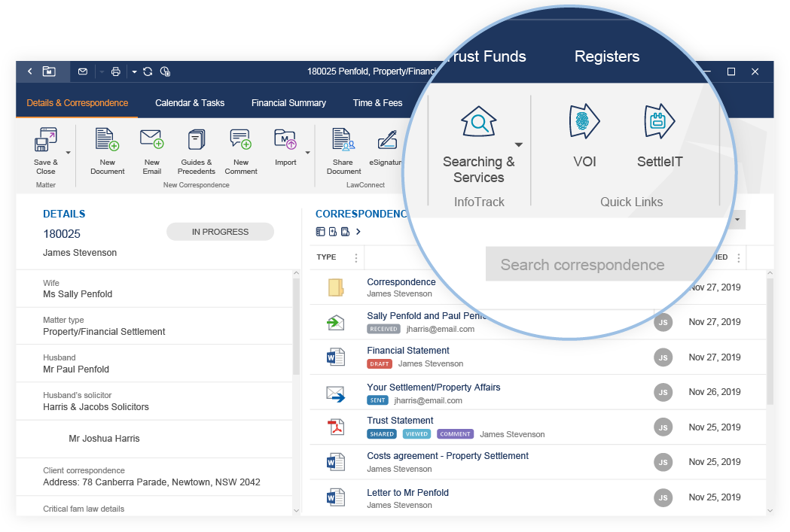Click the eSignature pen icon
This screenshot has width=790, height=532.
point(387,140)
